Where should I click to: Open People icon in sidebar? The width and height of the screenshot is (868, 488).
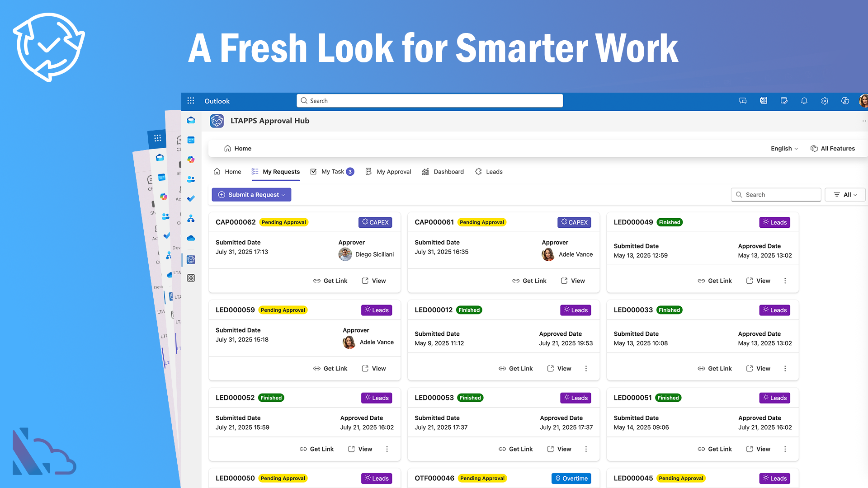(x=191, y=179)
